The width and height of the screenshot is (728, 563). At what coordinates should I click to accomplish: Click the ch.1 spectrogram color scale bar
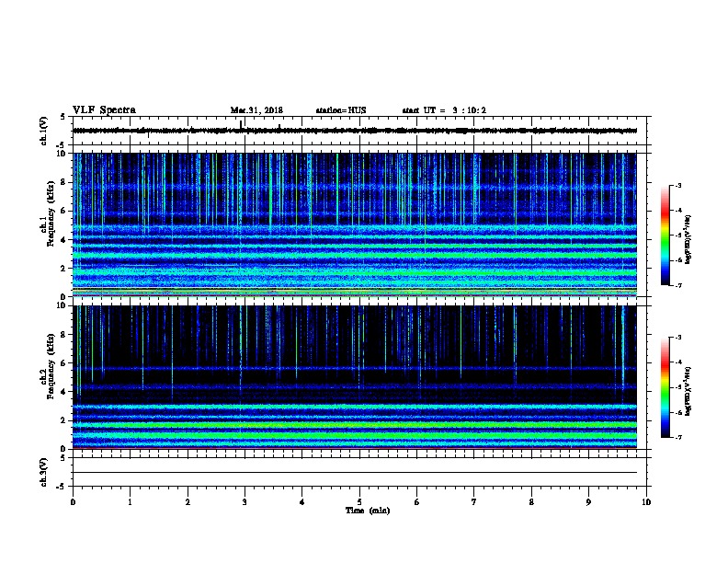click(x=665, y=236)
